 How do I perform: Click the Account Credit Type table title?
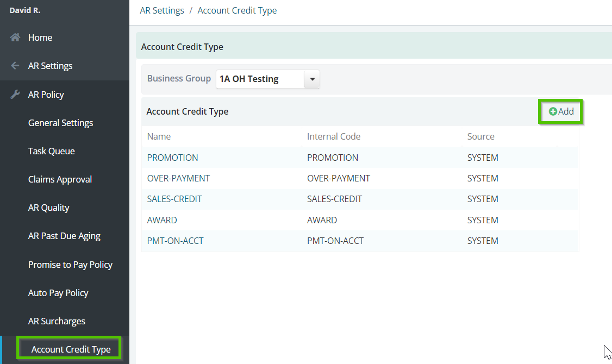[188, 111]
